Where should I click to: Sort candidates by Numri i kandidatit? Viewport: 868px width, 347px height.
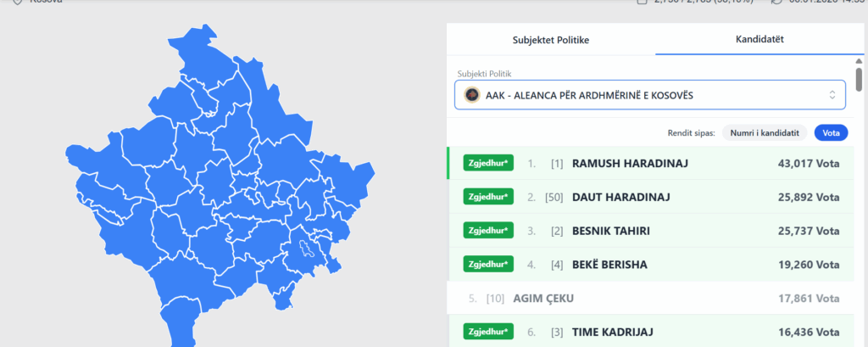(x=765, y=132)
